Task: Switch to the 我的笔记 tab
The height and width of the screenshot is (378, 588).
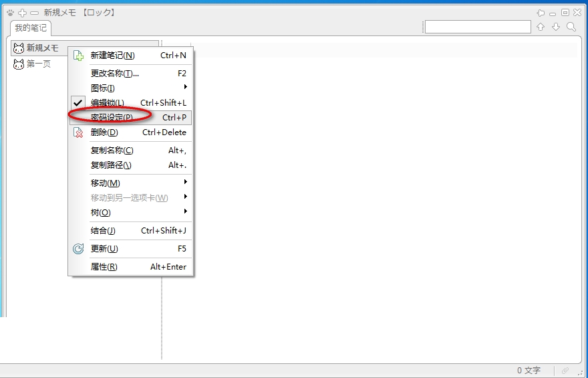Action: pyautogui.click(x=31, y=28)
